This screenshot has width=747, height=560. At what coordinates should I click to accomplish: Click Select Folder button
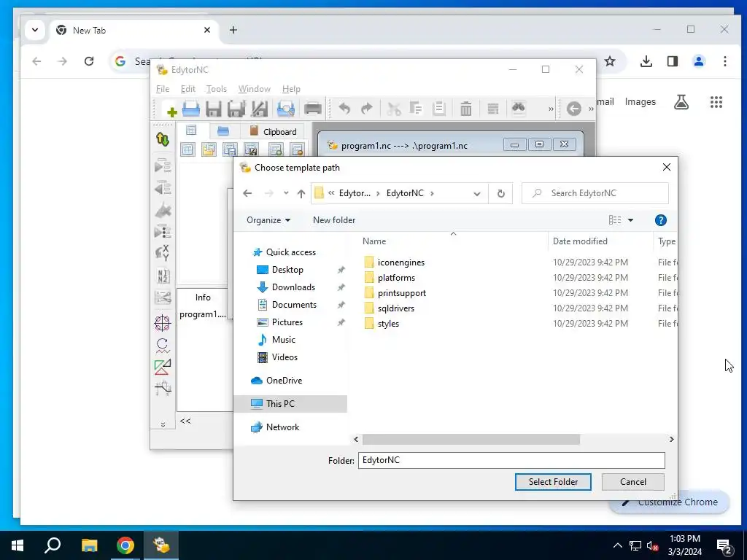[553, 482]
